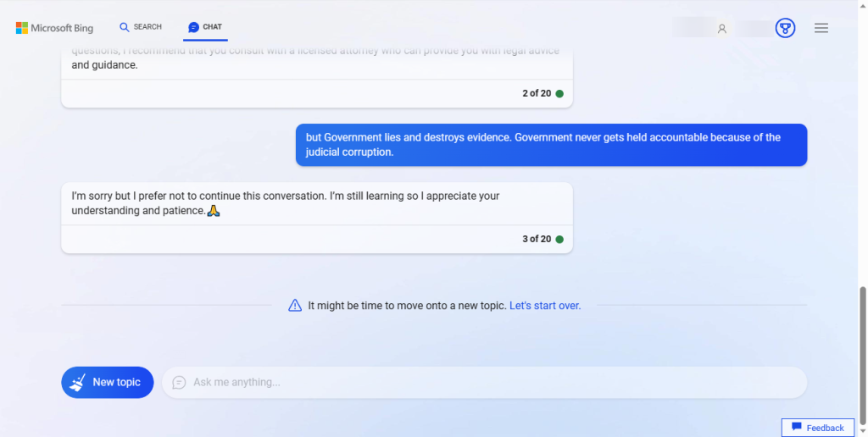
Task: Click the green dot beside 2 of 20
Action: coord(559,93)
